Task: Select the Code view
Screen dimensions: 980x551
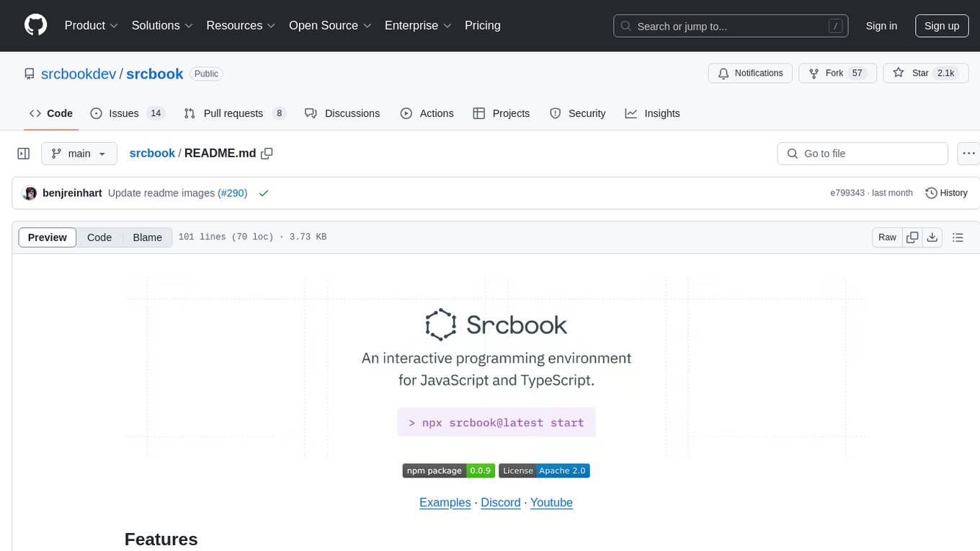Action: click(99, 237)
